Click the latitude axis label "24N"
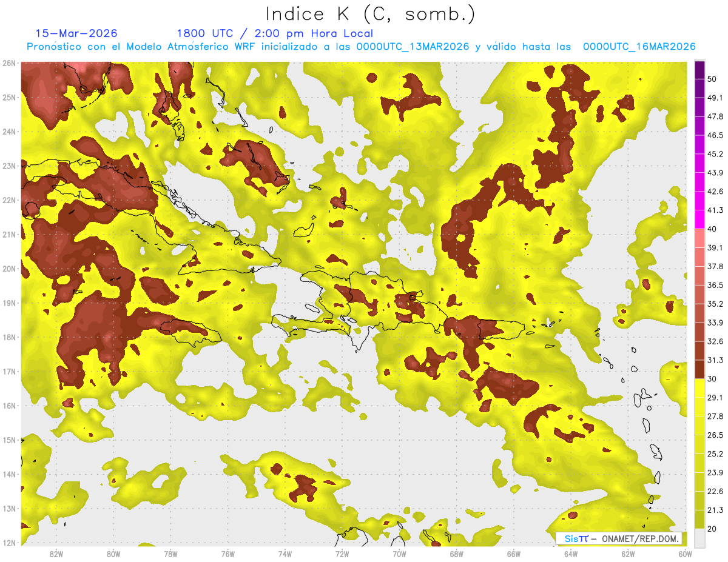 (x=8, y=132)
